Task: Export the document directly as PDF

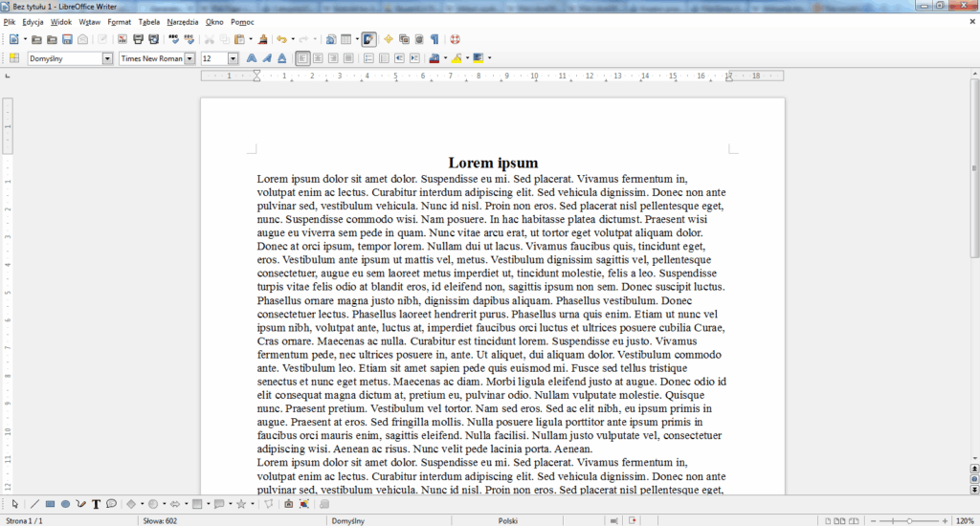Action: (x=122, y=39)
